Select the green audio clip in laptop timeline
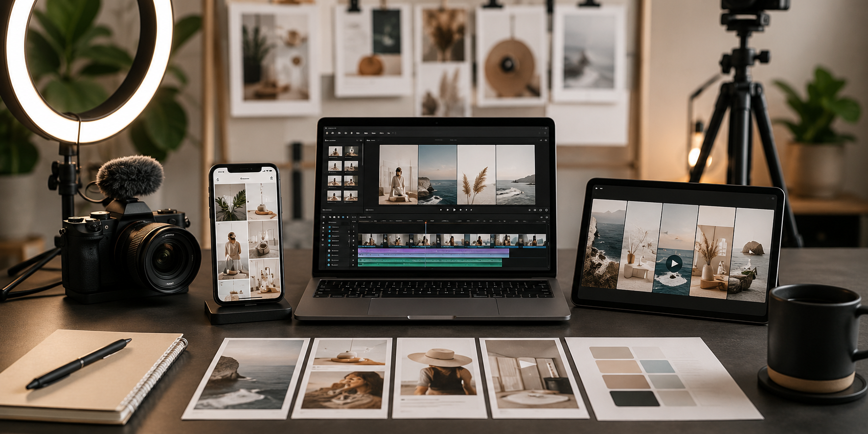This screenshot has height=434, width=868. 430,263
